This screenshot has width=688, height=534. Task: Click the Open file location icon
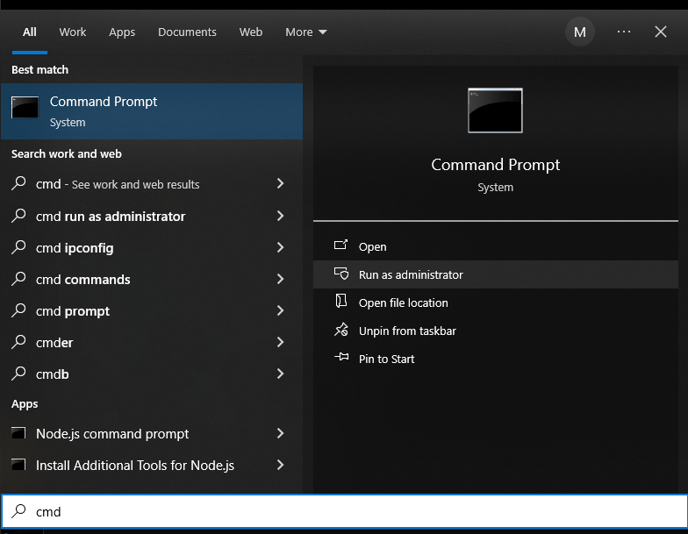[341, 301]
